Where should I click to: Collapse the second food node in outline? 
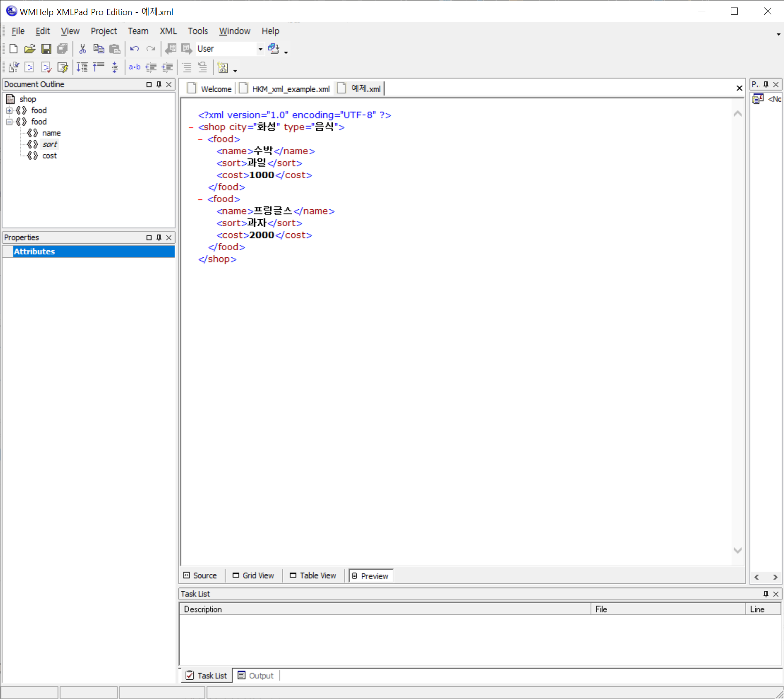[x=9, y=122]
